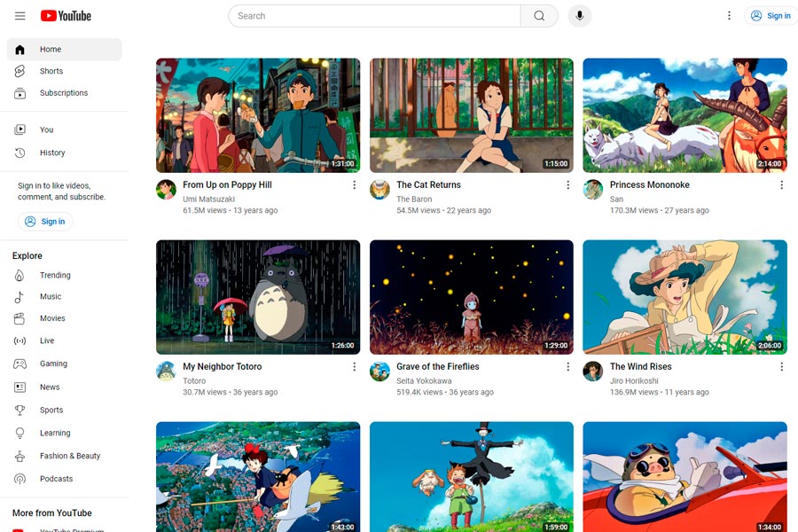Open options menu for Grave of the Fireflies
798x532 pixels.
[568, 367]
